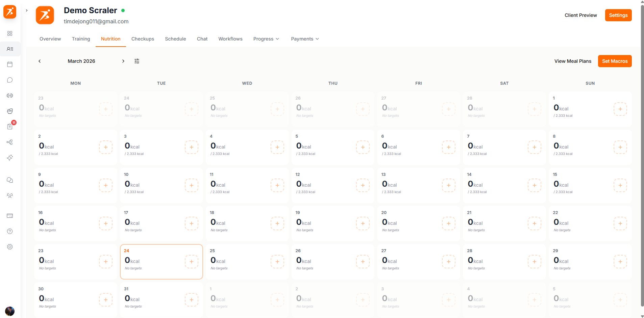Open the dumbbell training icon in sidebar
The width and height of the screenshot is (644, 318).
point(10,96)
